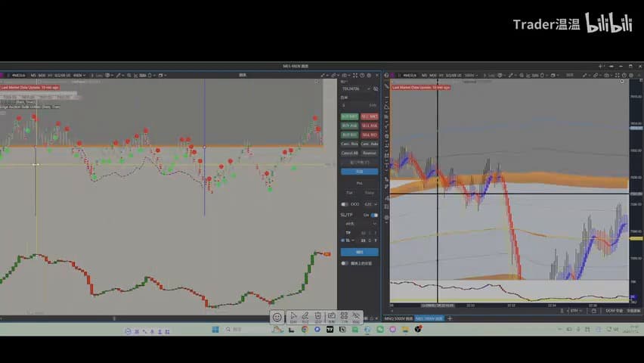The height and width of the screenshot is (363, 644).
Task: Toggle the OCO switch
Action: point(344,204)
